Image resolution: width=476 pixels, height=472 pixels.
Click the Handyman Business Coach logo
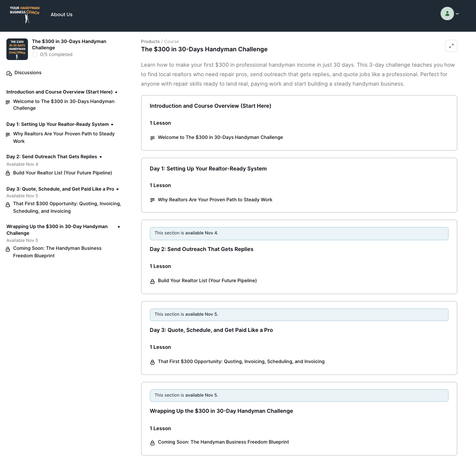pyautogui.click(x=24, y=14)
